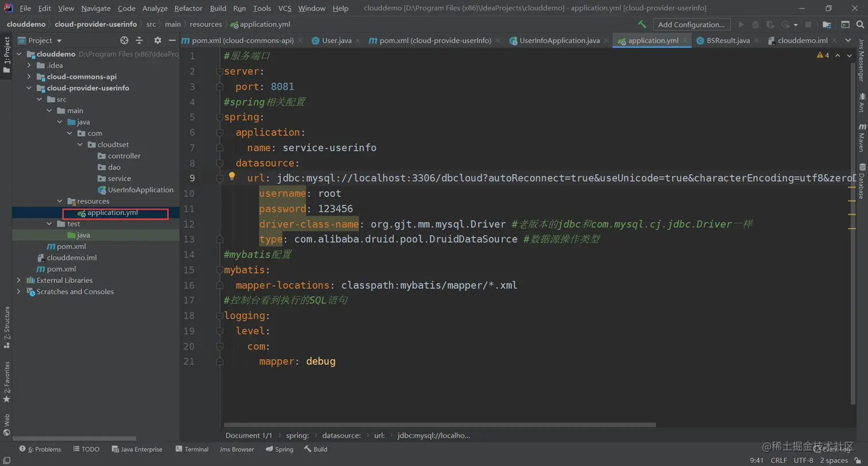The width and height of the screenshot is (868, 466).
Task: Click the Add Configuration... button
Action: 691,24
